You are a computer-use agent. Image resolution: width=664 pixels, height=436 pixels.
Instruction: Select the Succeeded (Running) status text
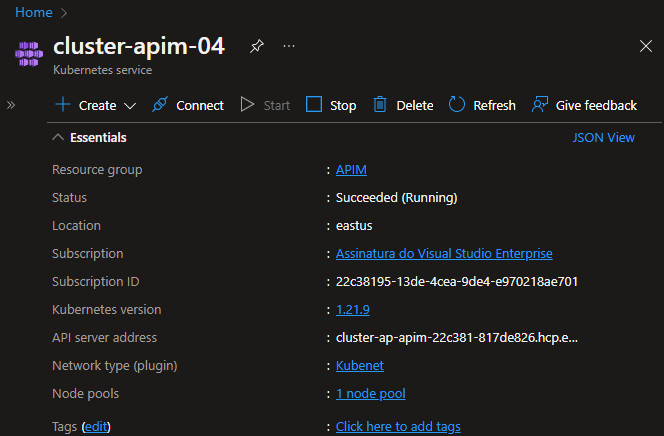pyautogui.click(x=396, y=198)
